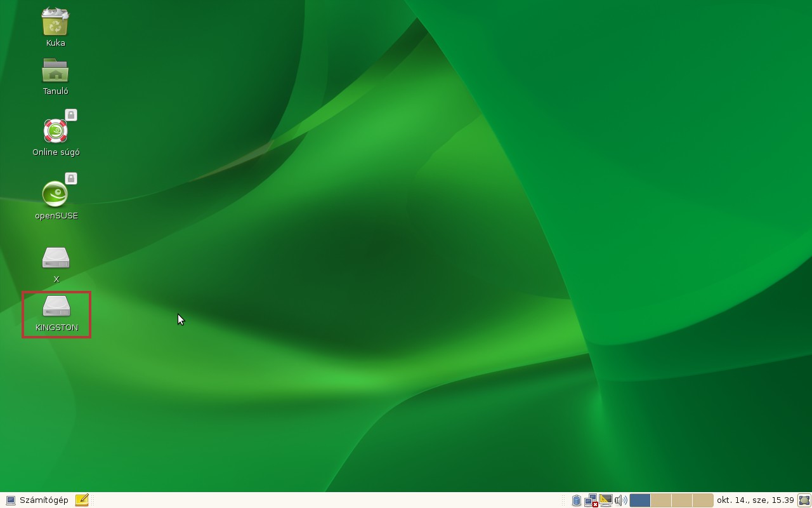Open the Számítógép main menu

point(37,500)
